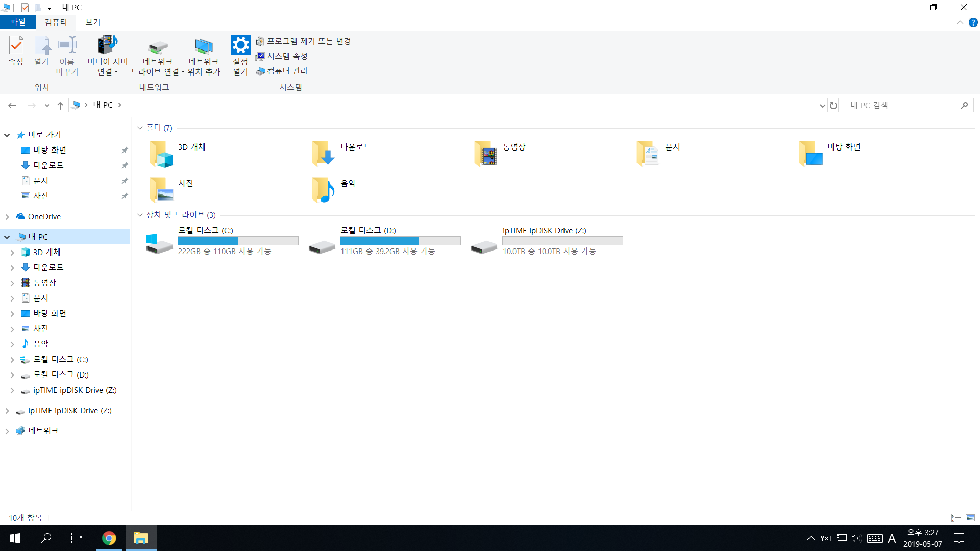The image size is (980, 551).
Task: Click the 로컬 디스크 (D:) usage bar
Action: point(400,241)
